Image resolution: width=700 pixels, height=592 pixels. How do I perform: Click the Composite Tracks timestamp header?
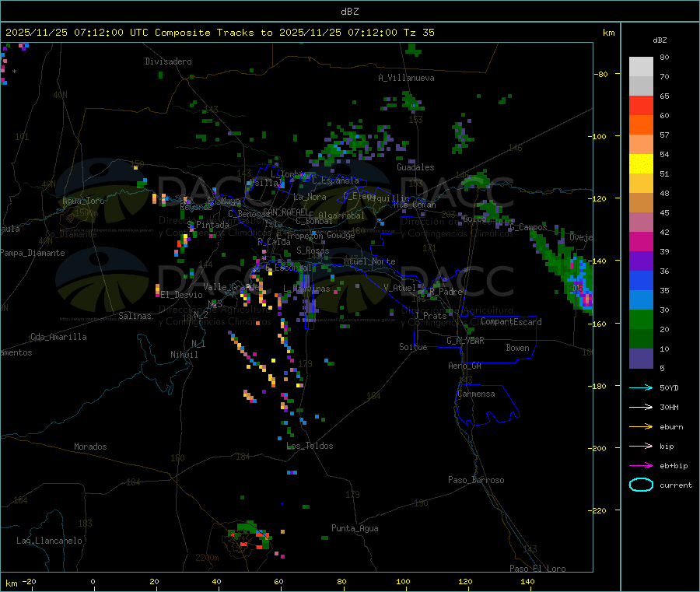click(219, 33)
